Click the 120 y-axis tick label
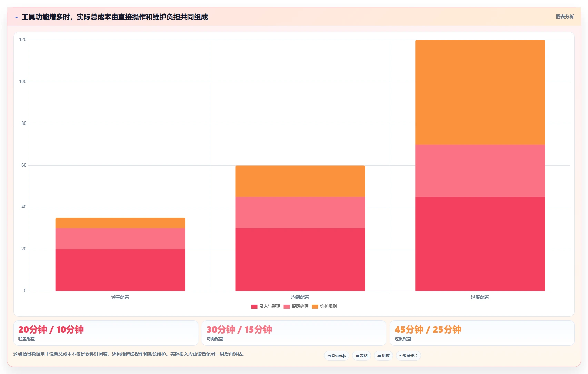 [23, 40]
